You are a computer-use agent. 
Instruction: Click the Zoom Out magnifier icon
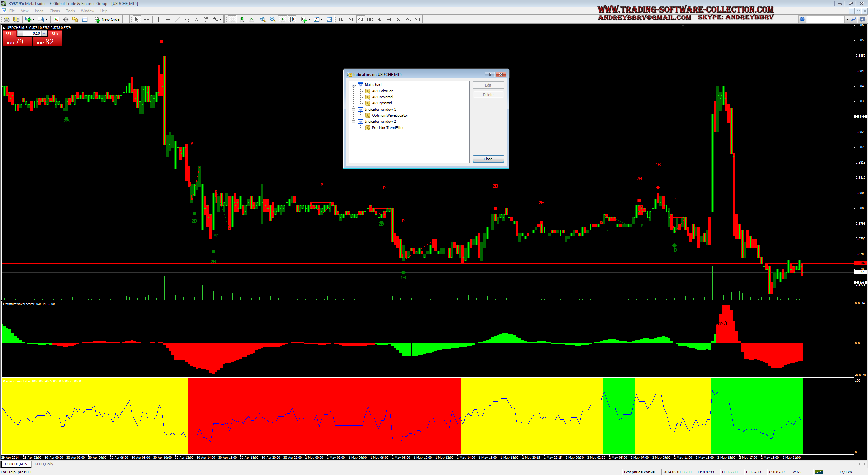(x=272, y=19)
